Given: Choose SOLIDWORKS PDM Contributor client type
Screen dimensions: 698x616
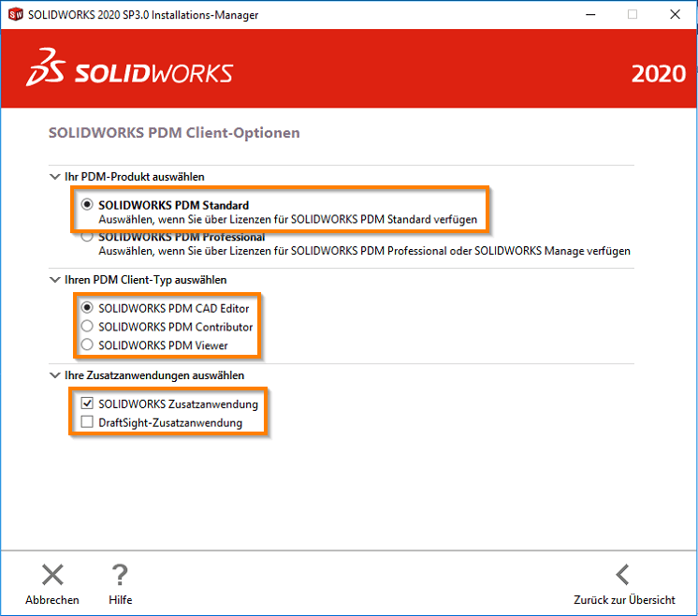Looking at the screenshot, I should (87, 326).
